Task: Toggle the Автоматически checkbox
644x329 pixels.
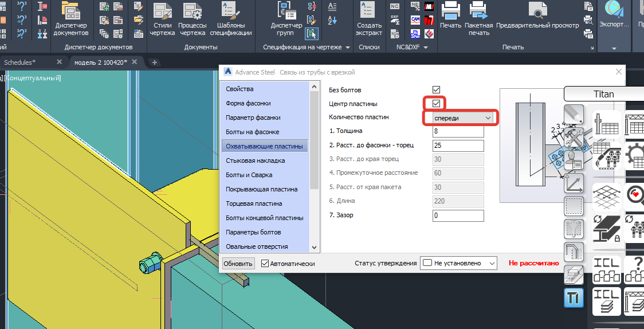Action: [265, 264]
